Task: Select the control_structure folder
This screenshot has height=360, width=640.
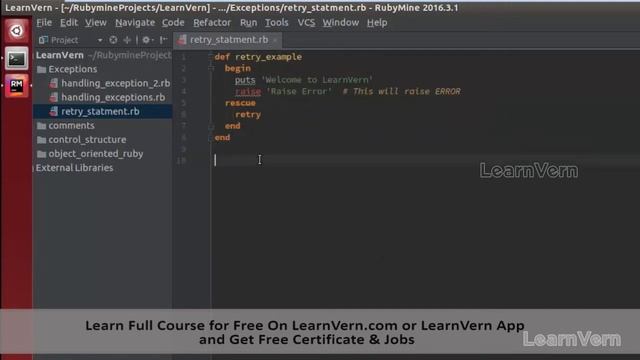Action: pos(87,140)
